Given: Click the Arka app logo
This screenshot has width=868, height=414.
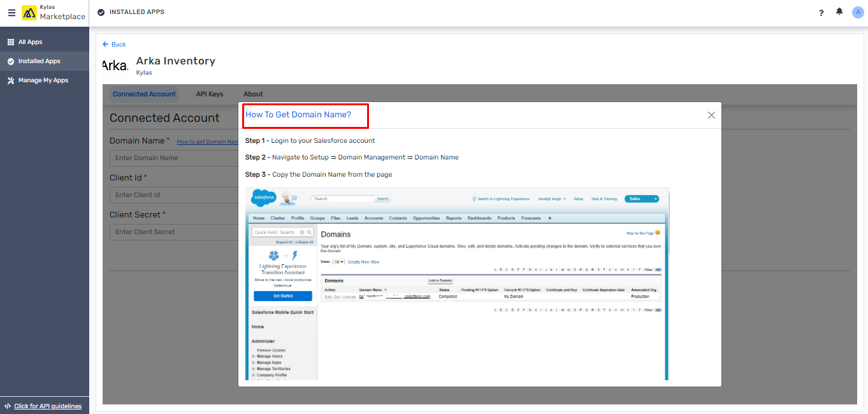Looking at the screenshot, I should click(x=115, y=65).
